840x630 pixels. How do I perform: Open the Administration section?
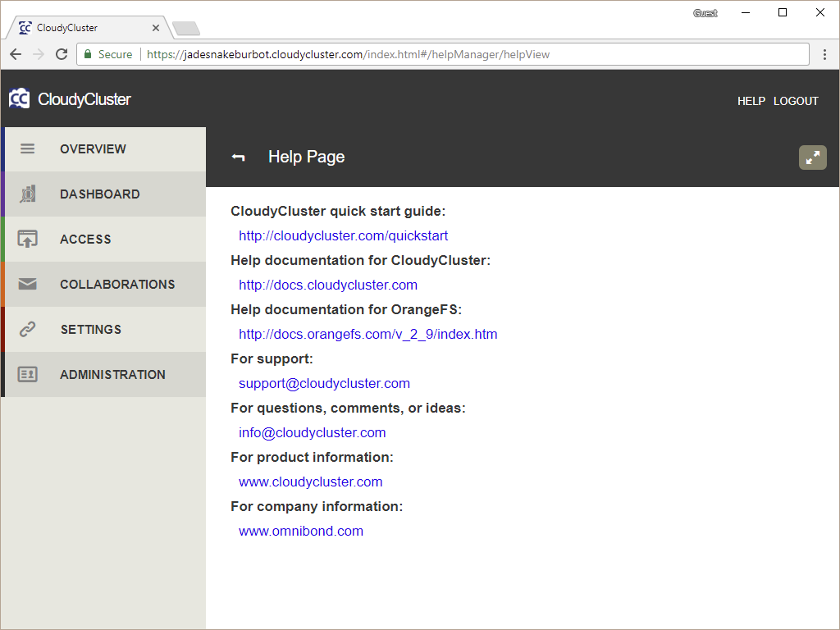tap(105, 374)
